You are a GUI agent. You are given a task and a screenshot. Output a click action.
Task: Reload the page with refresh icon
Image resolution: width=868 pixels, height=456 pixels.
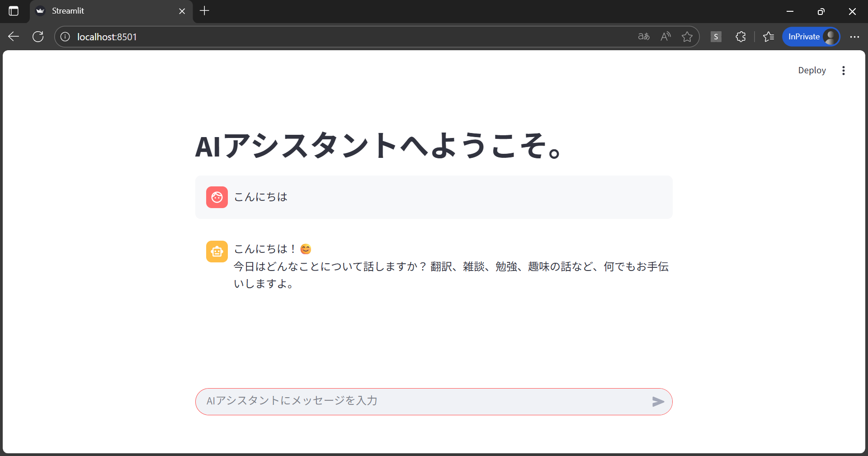click(38, 37)
